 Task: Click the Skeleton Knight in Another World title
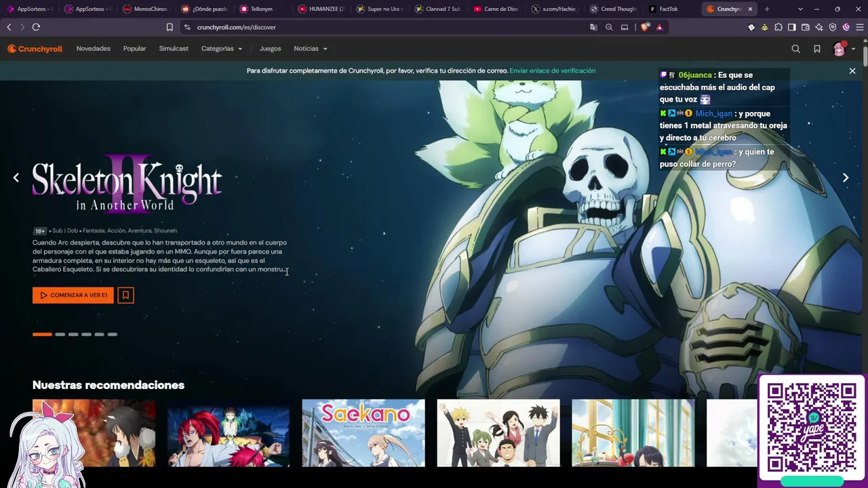pos(127,184)
